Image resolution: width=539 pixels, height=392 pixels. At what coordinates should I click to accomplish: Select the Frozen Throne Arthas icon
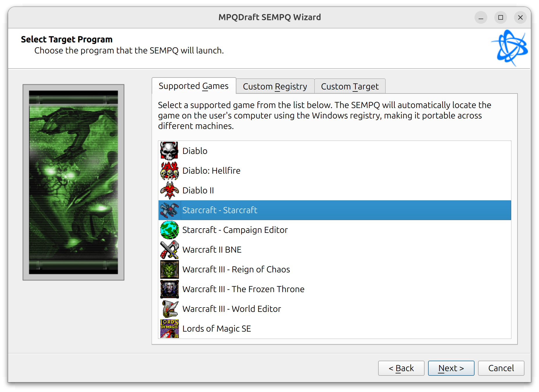169,289
